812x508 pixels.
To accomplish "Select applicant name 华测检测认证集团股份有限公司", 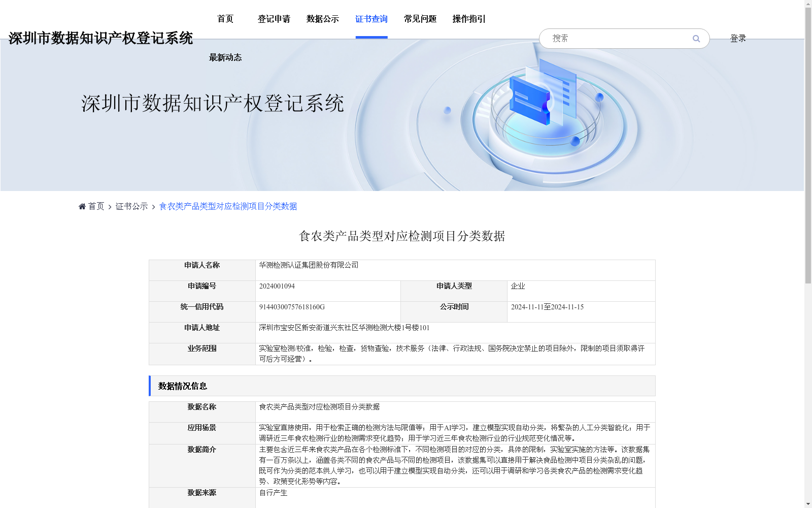I will [x=309, y=265].
